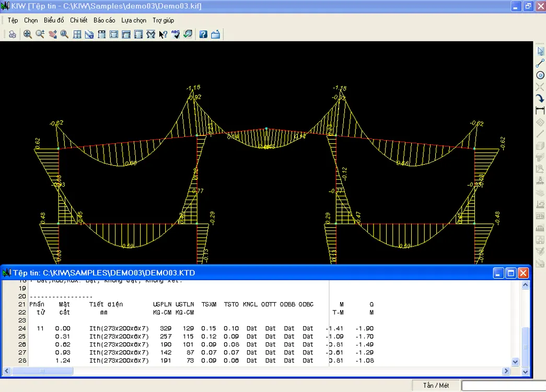Select the arrow pointer tool in right sidebar
The image size is (546, 392).
pos(540,51)
